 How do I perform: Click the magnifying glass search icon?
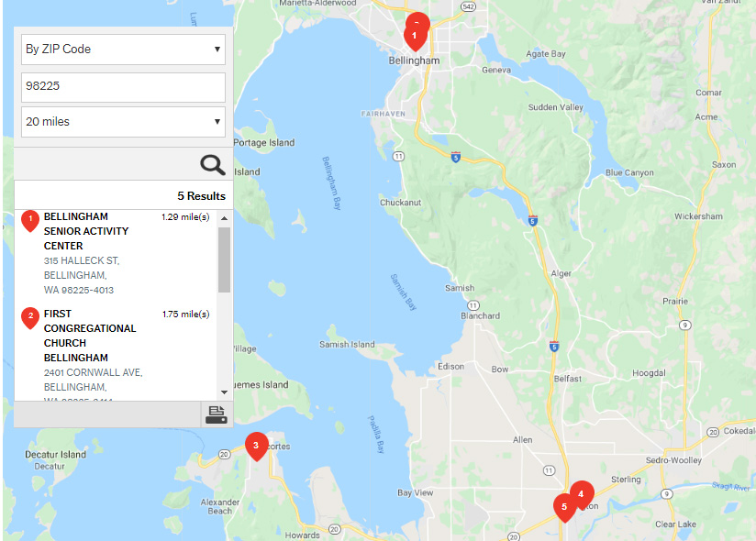(x=213, y=165)
